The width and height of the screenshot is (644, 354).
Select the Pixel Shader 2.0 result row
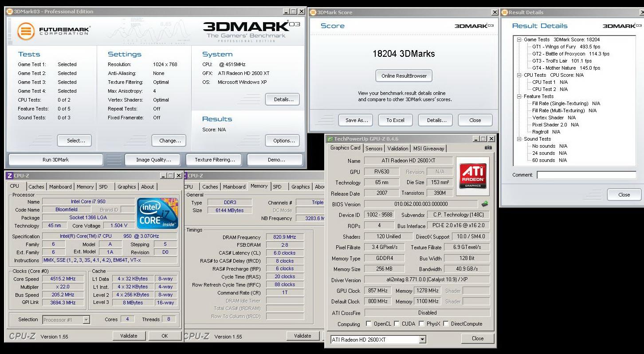coord(556,125)
